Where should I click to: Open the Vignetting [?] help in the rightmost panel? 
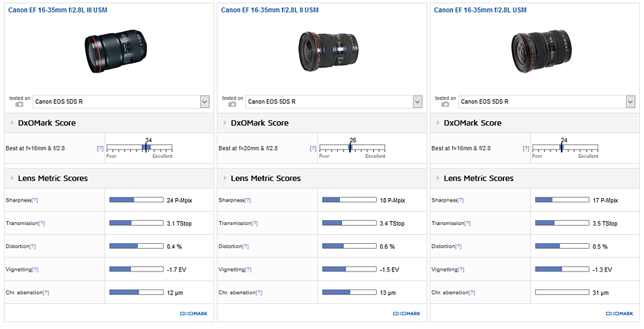point(460,269)
